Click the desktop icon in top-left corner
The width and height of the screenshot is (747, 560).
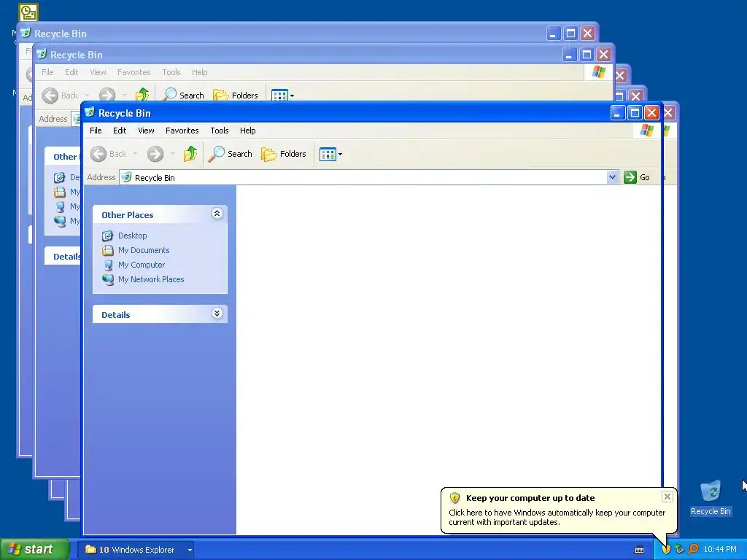[x=28, y=13]
